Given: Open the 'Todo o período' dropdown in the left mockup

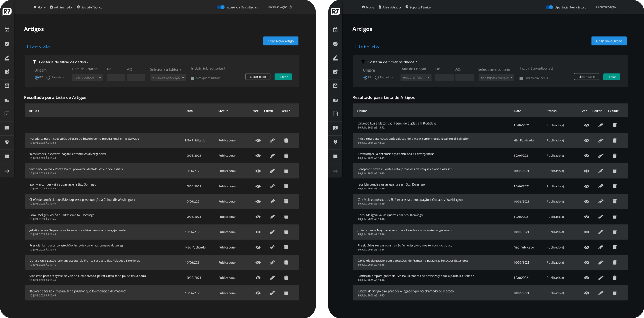Looking at the screenshot, I should pos(88,77).
